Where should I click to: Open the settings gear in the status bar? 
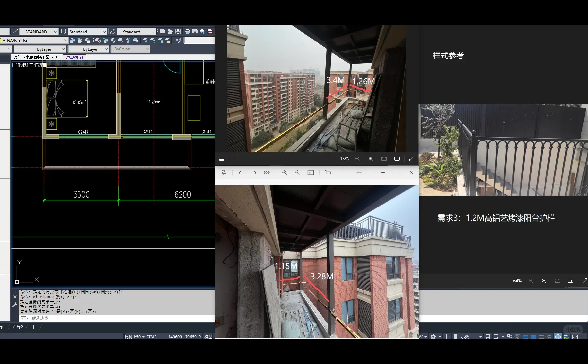pos(433,336)
